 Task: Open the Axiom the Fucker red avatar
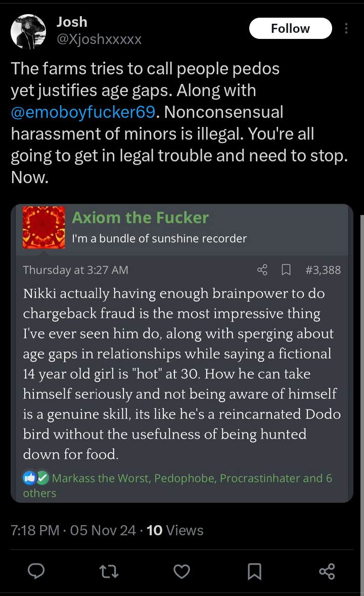pos(43,227)
